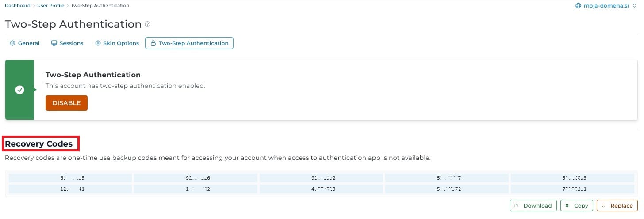Go to Dashboard via breadcrumb
Screen dimensions: 644x219
tap(18, 6)
